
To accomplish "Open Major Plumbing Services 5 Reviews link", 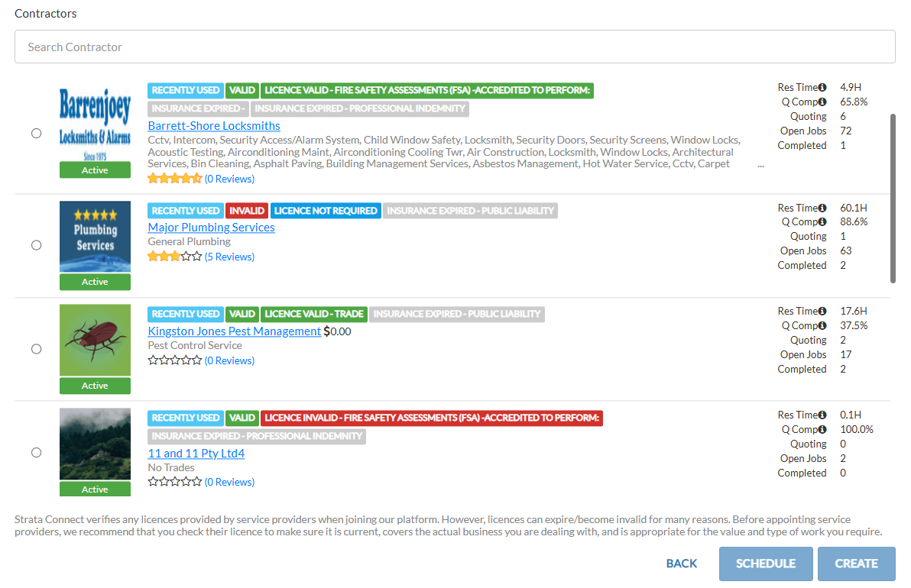I will [229, 257].
